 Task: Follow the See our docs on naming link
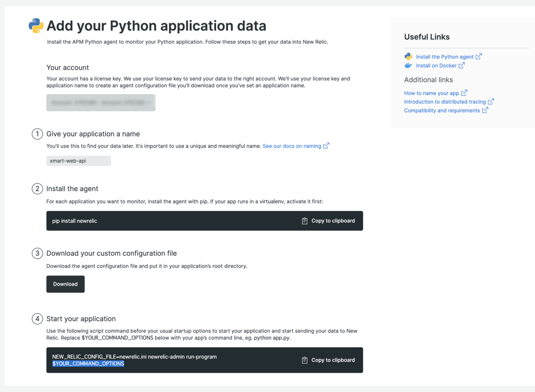click(x=292, y=146)
